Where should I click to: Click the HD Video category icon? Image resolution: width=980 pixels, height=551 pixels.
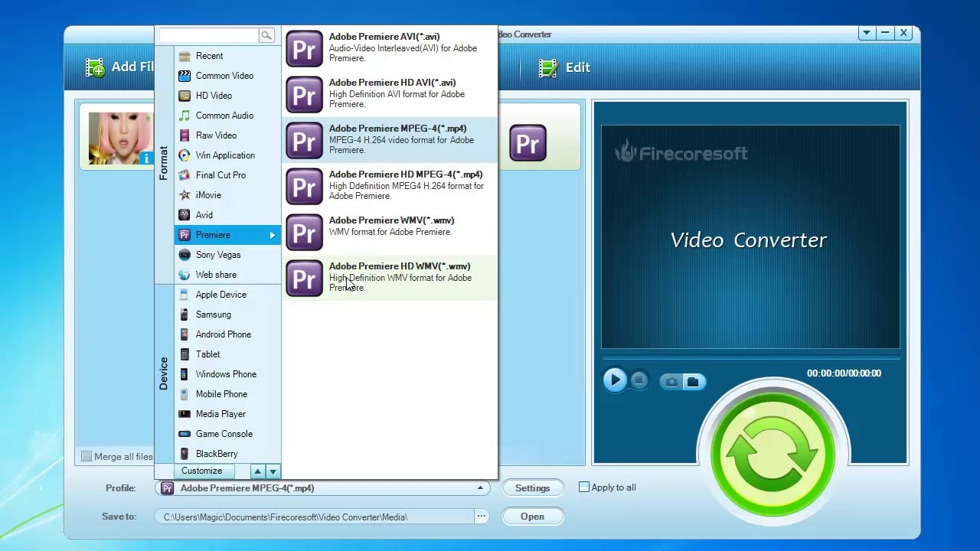185,96
